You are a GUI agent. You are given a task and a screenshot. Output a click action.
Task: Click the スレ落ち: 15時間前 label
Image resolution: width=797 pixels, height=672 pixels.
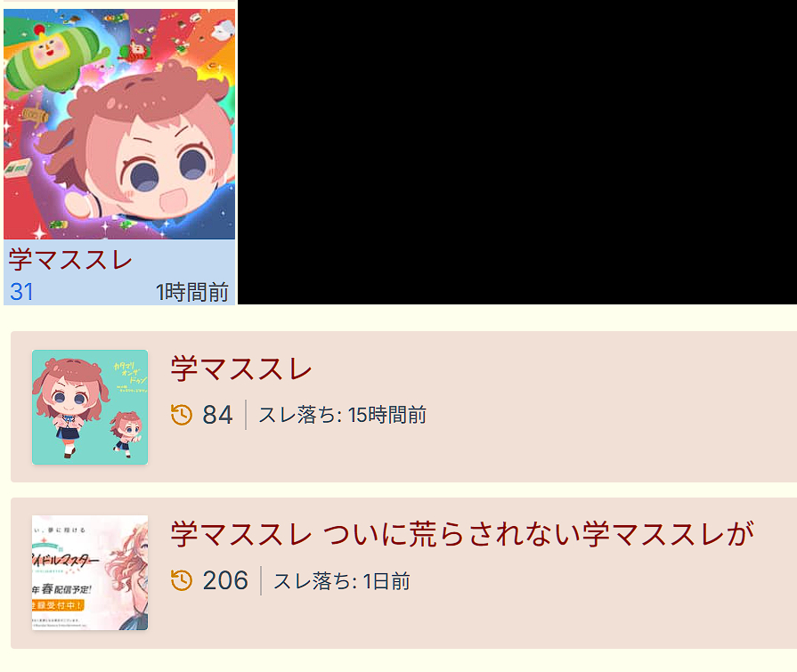click(343, 415)
